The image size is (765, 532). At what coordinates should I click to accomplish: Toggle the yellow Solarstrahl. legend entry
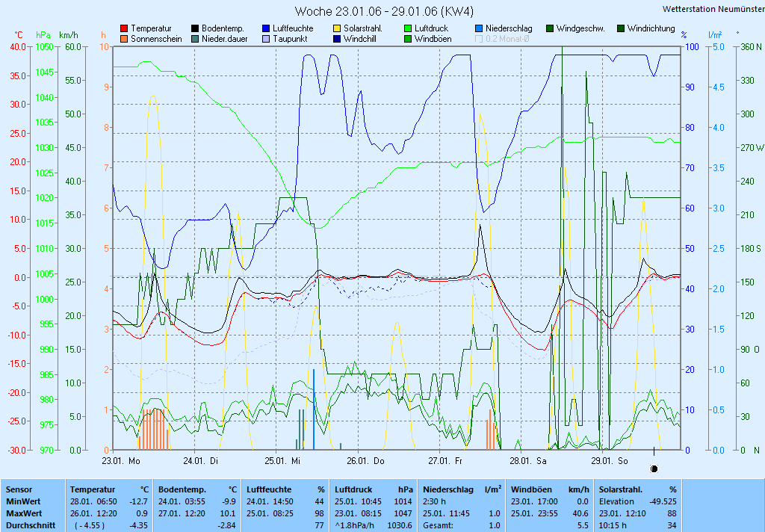[x=358, y=28]
